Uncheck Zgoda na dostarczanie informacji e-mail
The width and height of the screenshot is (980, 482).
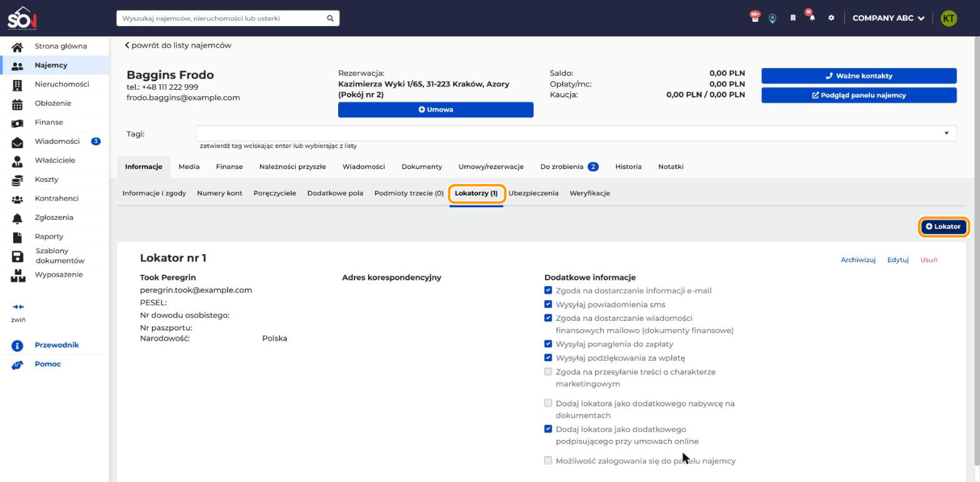tap(548, 290)
